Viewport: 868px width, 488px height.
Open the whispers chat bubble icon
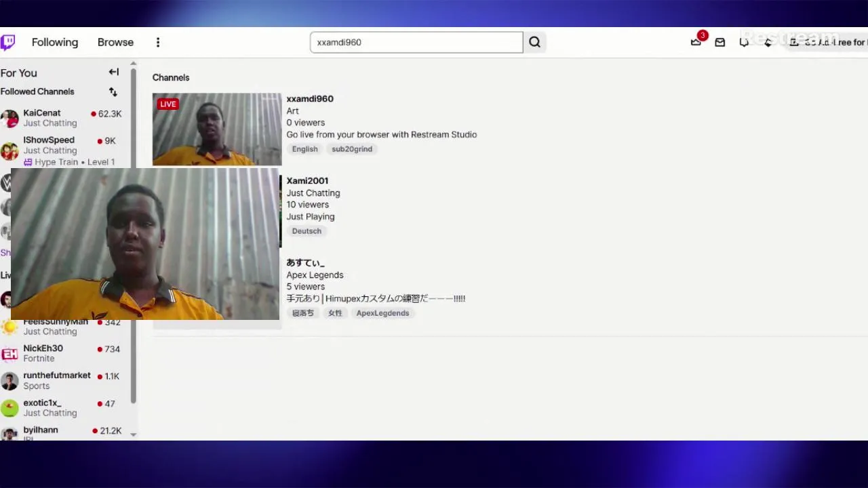click(x=744, y=42)
